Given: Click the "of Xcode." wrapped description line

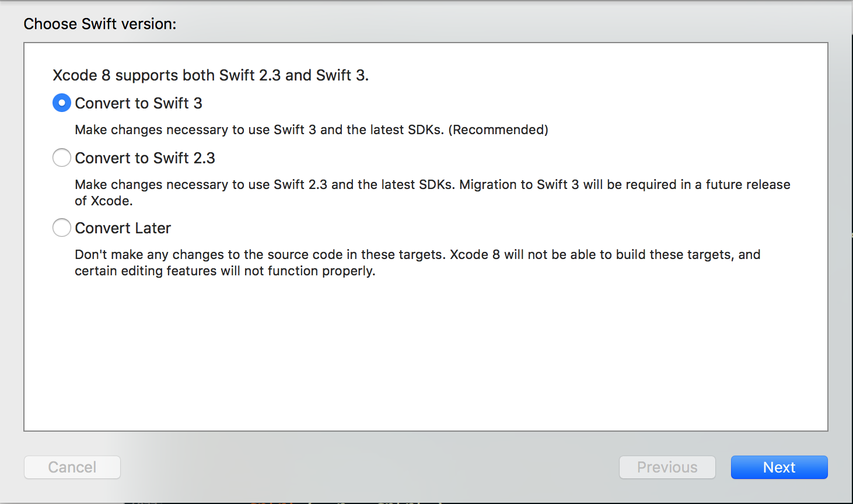Looking at the screenshot, I should pos(104,201).
